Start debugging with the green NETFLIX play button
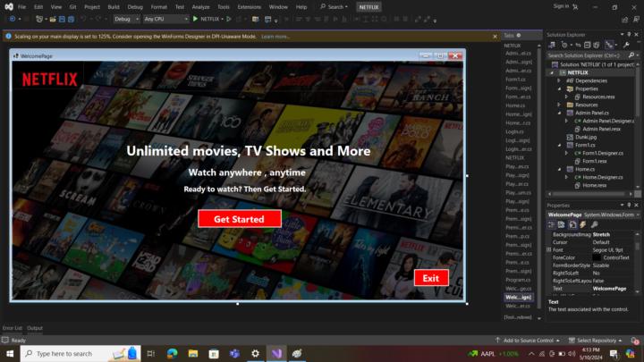 pyautogui.click(x=196, y=18)
